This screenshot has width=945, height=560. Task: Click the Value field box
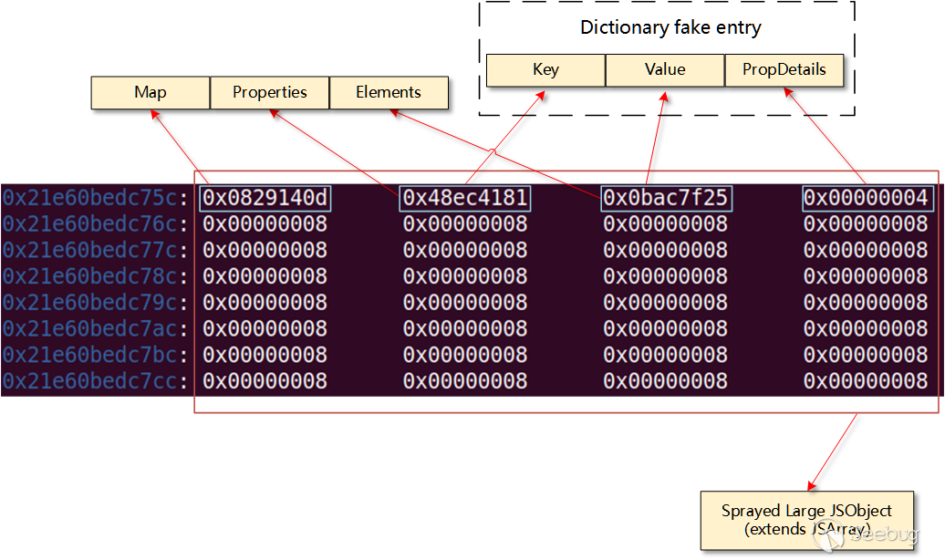click(x=665, y=70)
